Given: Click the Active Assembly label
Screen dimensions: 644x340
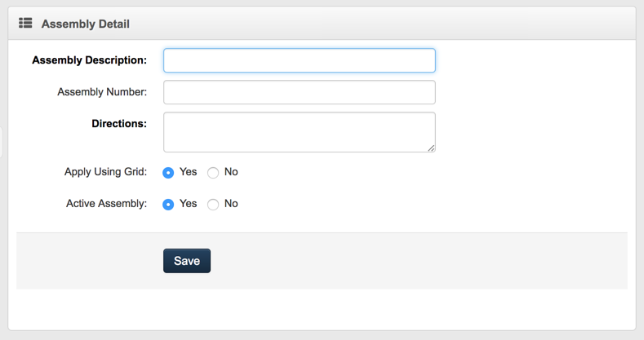Looking at the screenshot, I should pyautogui.click(x=106, y=204).
